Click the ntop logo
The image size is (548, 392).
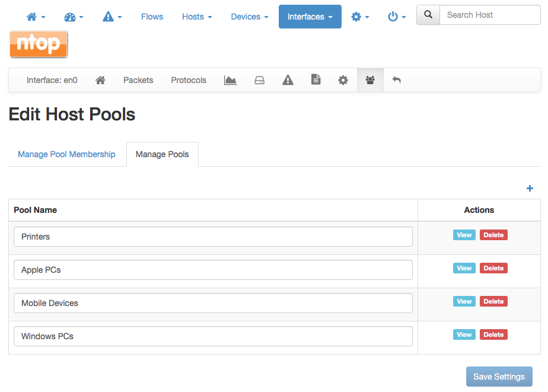click(x=39, y=44)
